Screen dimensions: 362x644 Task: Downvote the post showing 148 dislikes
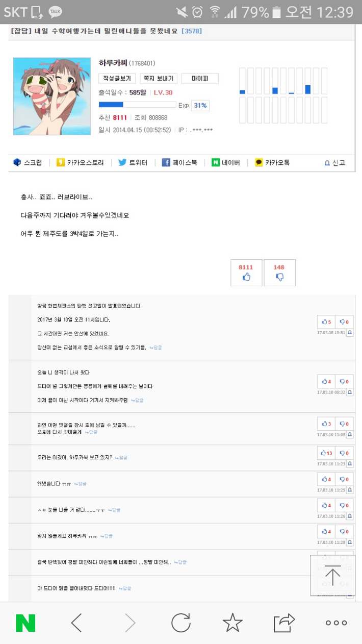pyautogui.click(x=279, y=273)
